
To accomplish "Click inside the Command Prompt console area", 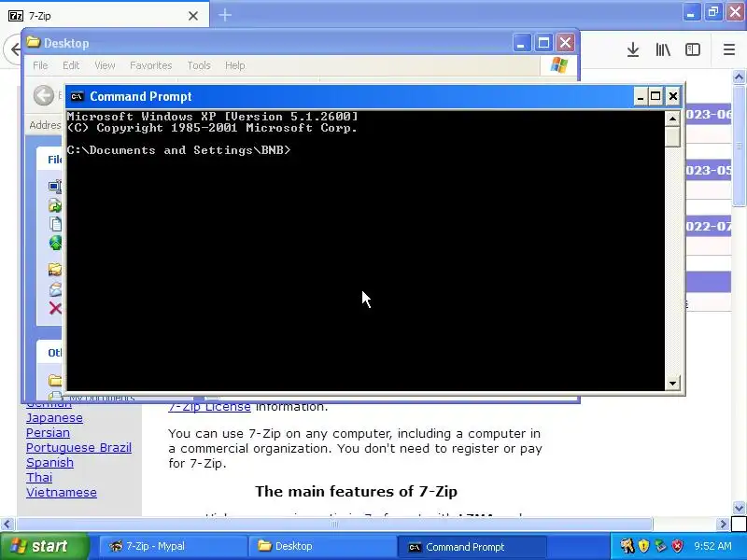I will click(x=365, y=250).
